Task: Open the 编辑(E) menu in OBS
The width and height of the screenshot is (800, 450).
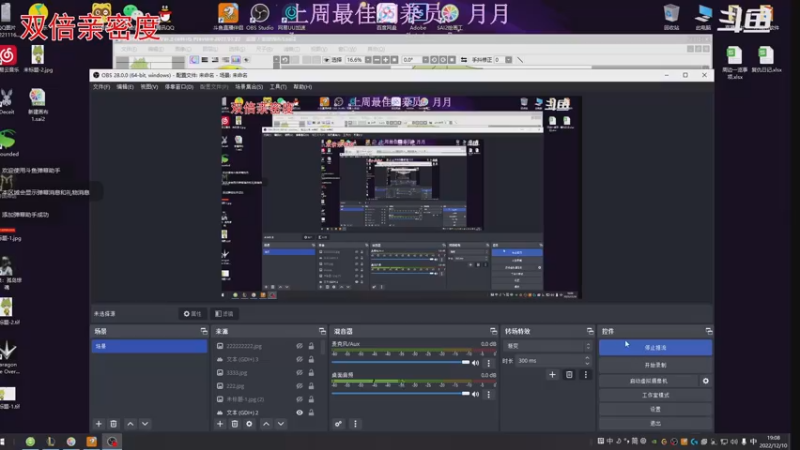Action: pos(125,87)
